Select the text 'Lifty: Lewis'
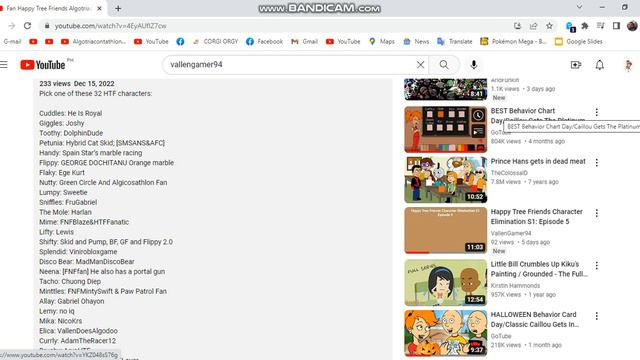The image size is (640, 360). click(56, 232)
